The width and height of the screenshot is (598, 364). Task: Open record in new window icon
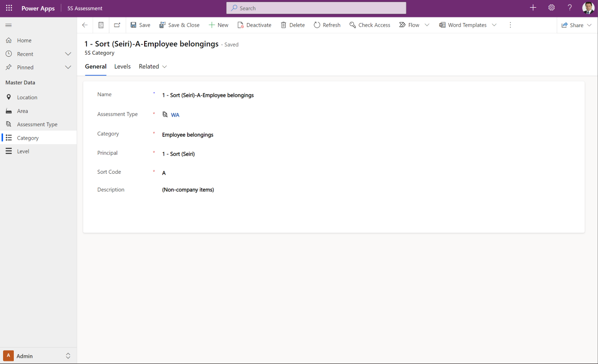pos(117,25)
